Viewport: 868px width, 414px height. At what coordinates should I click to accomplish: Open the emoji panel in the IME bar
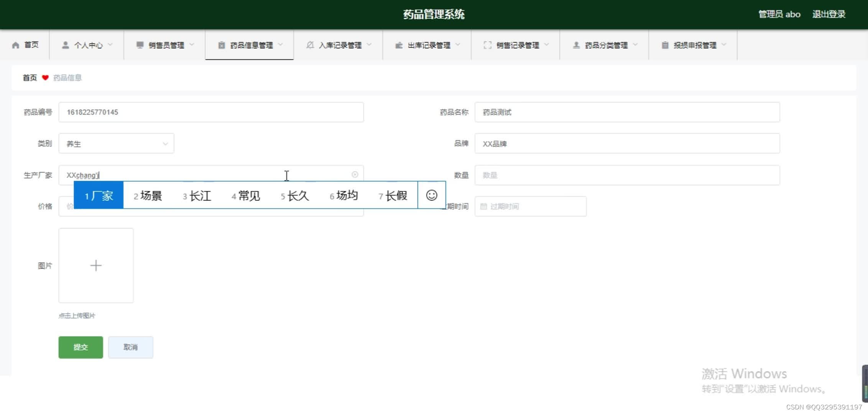click(432, 195)
